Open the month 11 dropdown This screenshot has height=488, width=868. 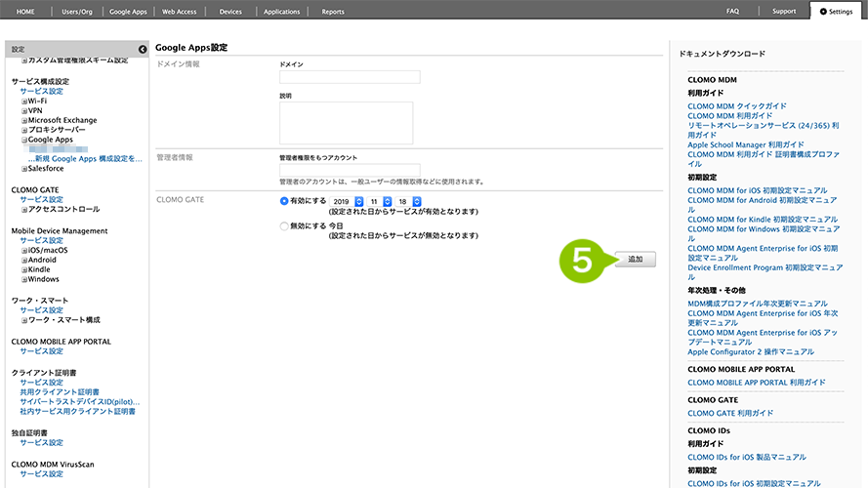(x=380, y=201)
